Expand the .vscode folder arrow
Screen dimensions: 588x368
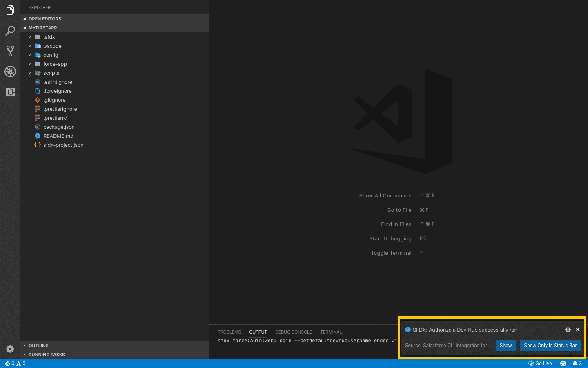pos(29,46)
